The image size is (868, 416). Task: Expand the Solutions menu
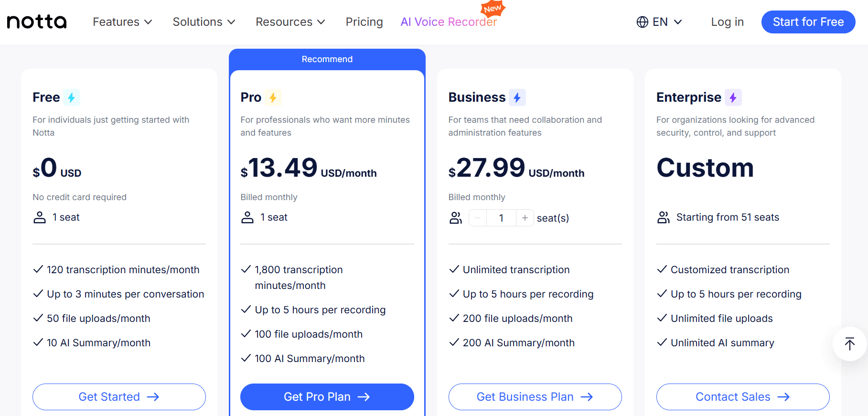tap(204, 22)
